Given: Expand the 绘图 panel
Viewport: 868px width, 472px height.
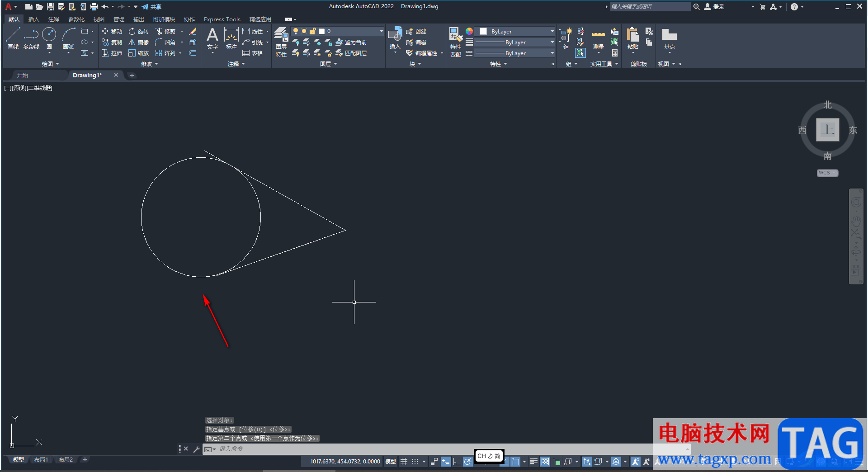Looking at the screenshot, I should 50,64.
